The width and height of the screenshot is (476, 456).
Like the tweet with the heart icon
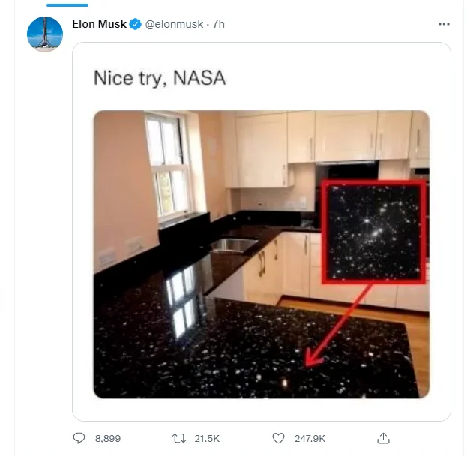279,438
